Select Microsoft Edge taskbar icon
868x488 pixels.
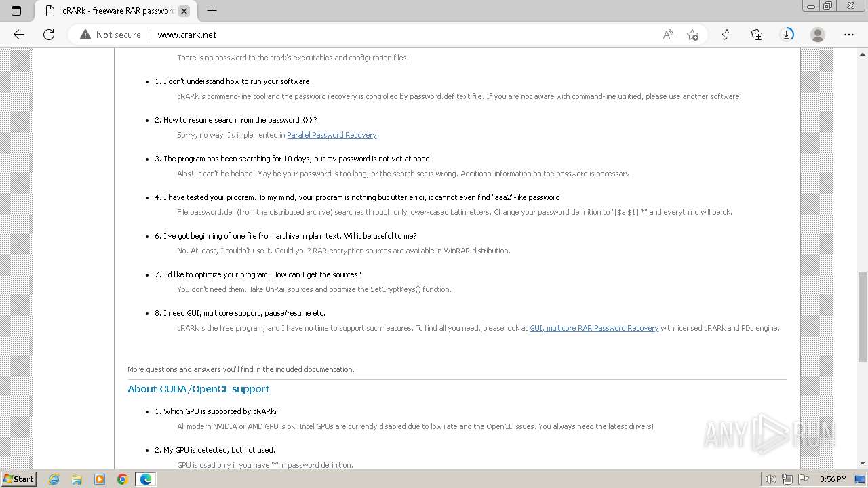(x=146, y=479)
